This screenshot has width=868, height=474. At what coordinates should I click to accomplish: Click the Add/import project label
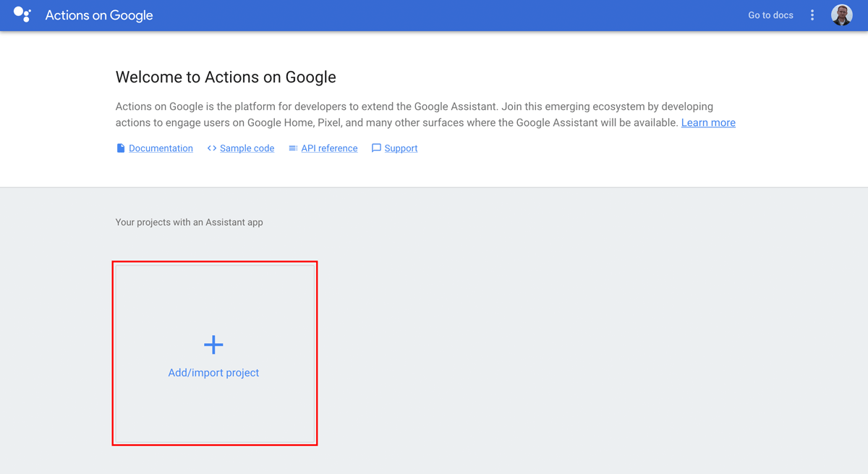[213, 373]
